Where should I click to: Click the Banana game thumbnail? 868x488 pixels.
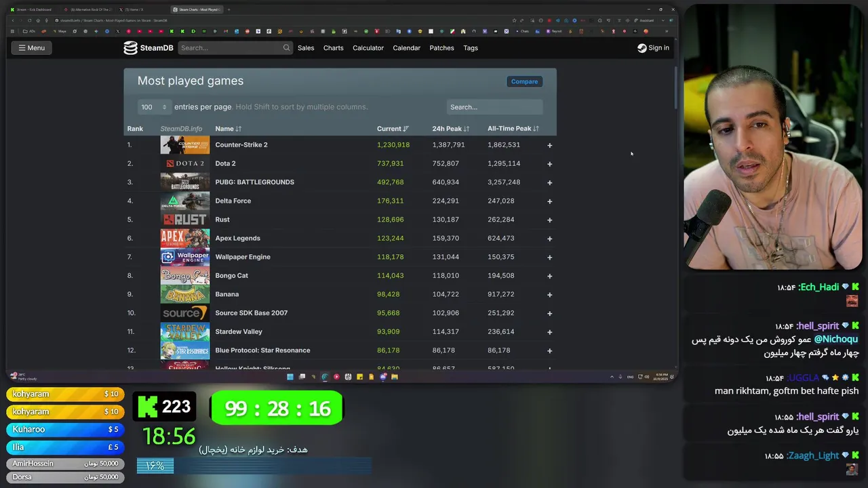[x=184, y=294]
